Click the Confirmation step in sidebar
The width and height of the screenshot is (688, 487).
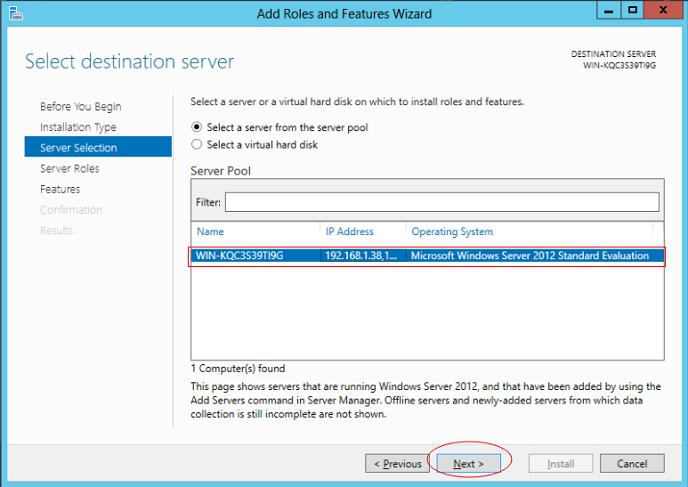71,210
